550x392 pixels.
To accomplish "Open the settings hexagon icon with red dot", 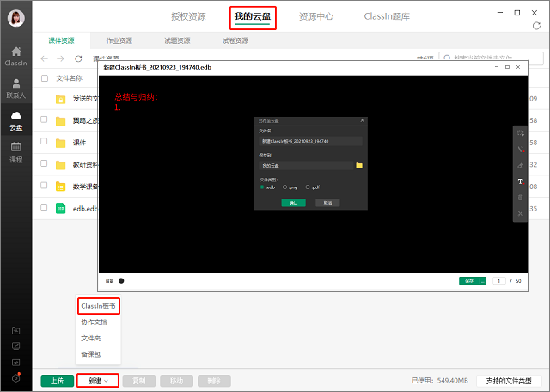I will pyautogui.click(x=16, y=378).
